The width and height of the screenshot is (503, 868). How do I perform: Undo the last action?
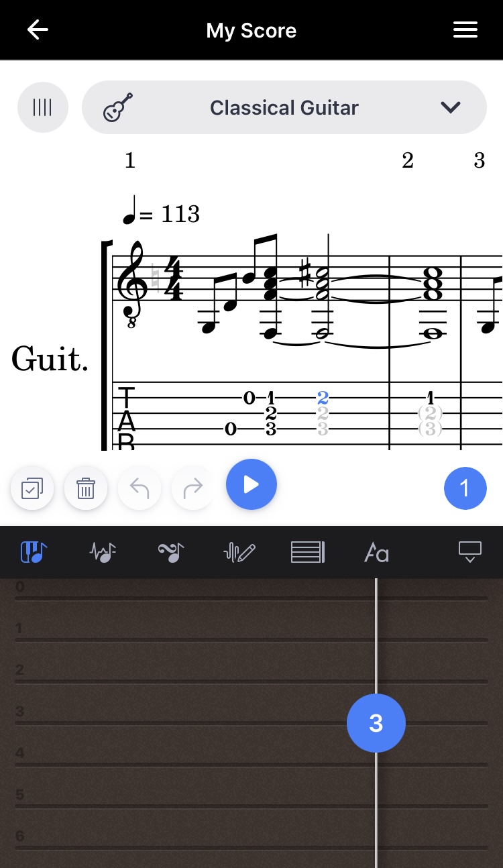tap(139, 488)
